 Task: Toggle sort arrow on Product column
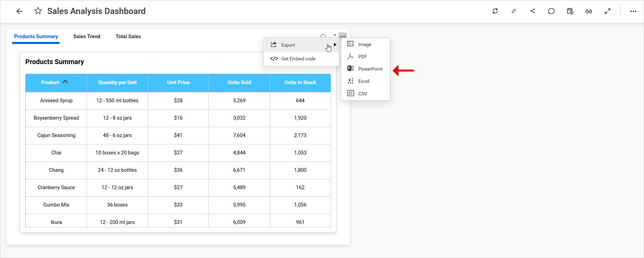coord(65,82)
